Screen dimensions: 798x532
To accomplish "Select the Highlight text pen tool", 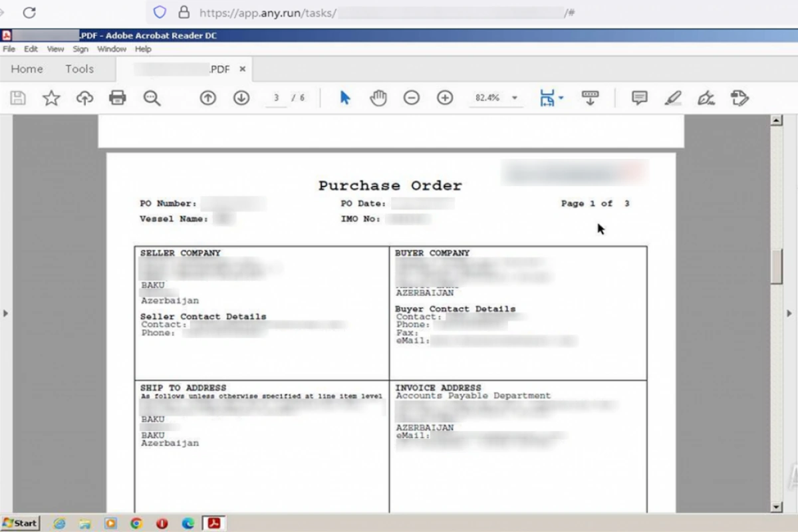I will tap(673, 98).
